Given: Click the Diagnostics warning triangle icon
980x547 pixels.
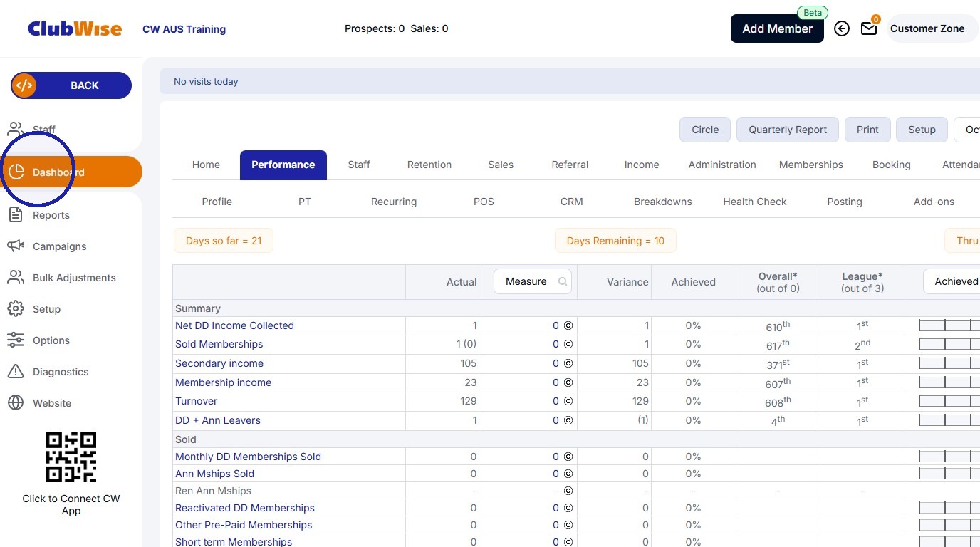Looking at the screenshot, I should pyautogui.click(x=16, y=372).
